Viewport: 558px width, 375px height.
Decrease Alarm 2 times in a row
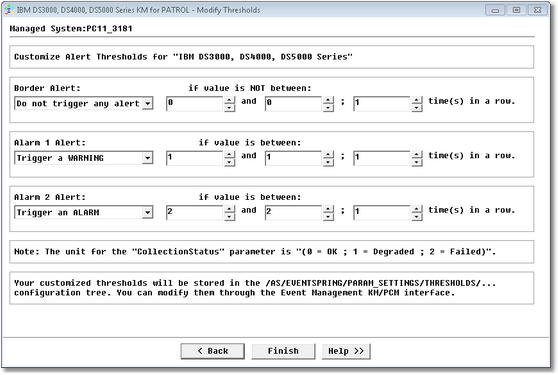pyautogui.click(x=417, y=216)
